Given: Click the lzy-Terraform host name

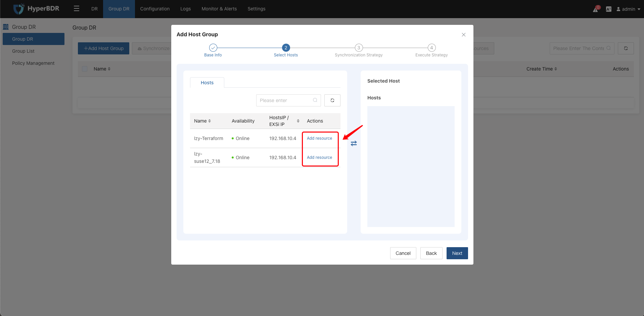Looking at the screenshot, I should pyautogui.click(x=209, y=138).
